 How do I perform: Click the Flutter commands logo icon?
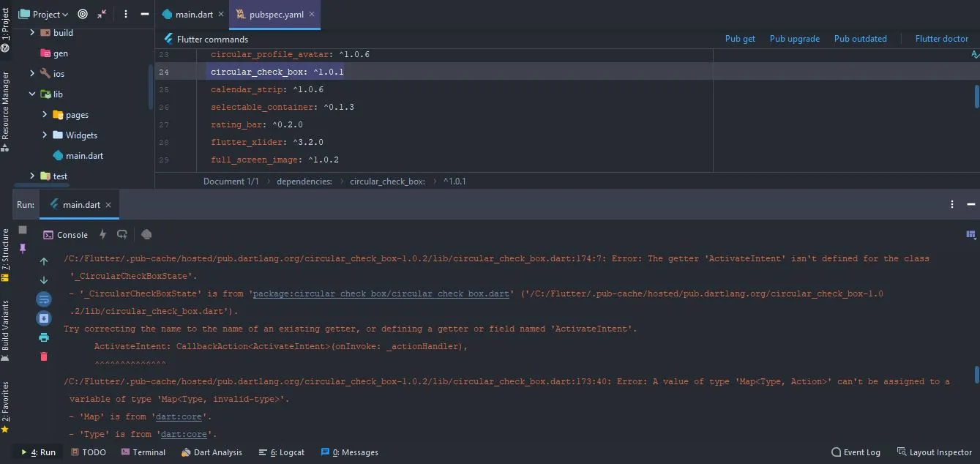point(168,39)
